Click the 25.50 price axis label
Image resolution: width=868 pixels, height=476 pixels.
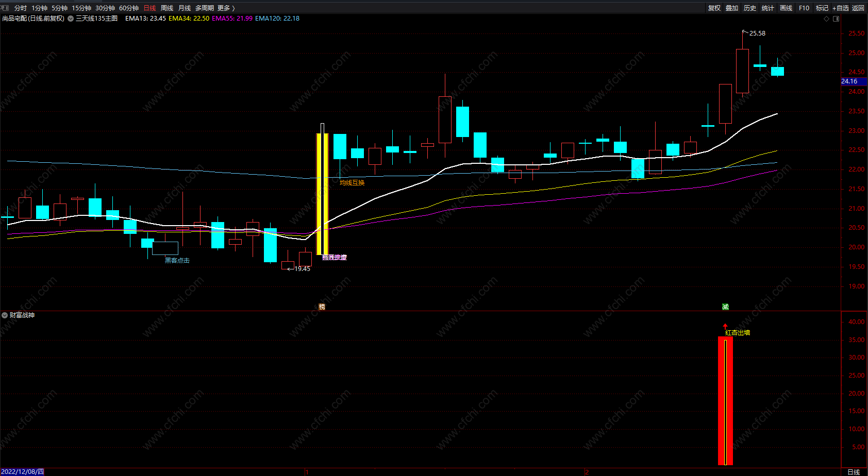[857, 33]
